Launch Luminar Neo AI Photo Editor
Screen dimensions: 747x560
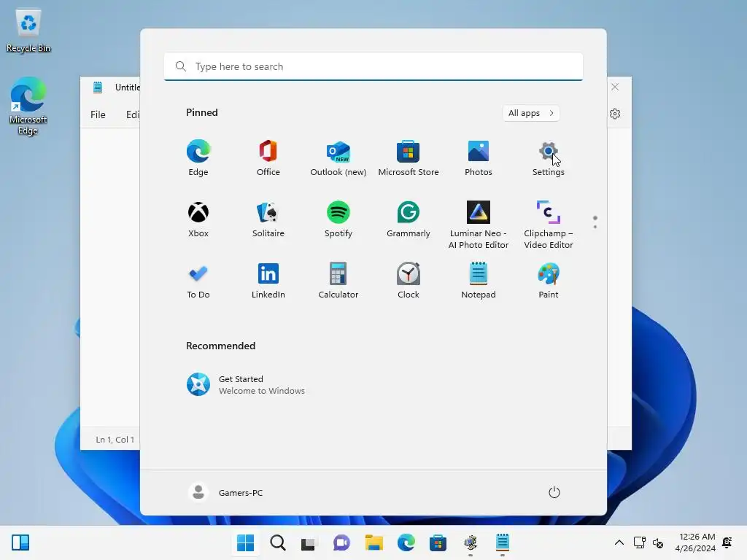pos(479,225)
